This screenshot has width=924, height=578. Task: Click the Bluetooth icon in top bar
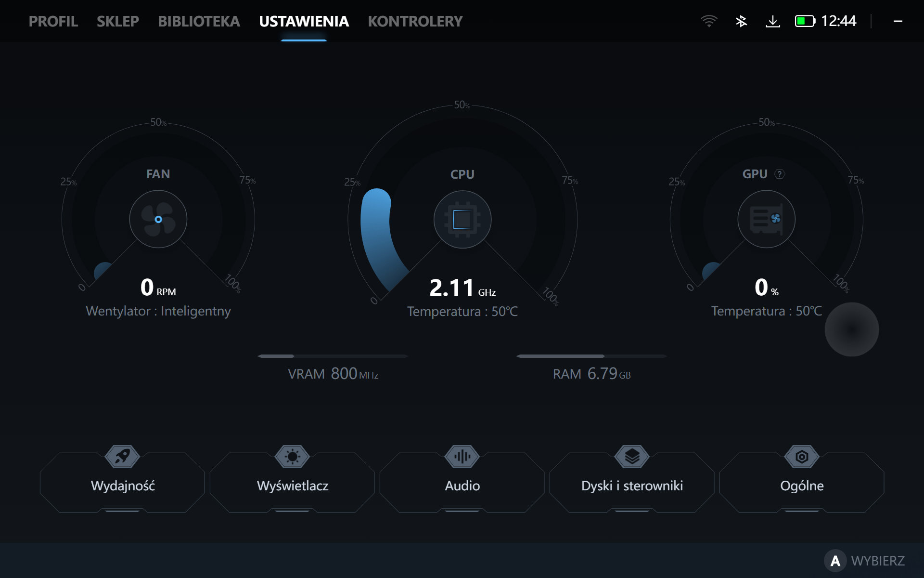pyautogui.click(x=741, y=21)
